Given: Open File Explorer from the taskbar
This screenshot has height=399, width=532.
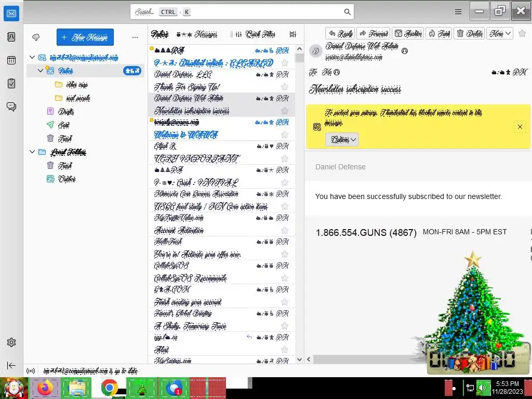Looking at the screenshot, I should 77,388.
